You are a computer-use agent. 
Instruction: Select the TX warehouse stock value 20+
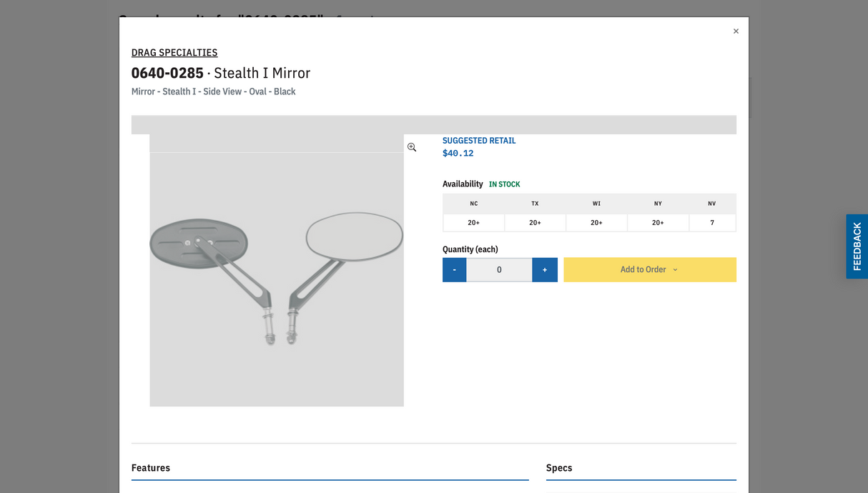pyautogui.click(x=535, y=223)
